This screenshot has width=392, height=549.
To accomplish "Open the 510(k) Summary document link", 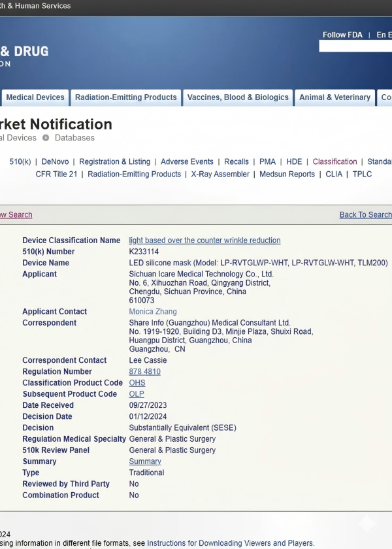I will pyautogui.click(x=145, y=461).
